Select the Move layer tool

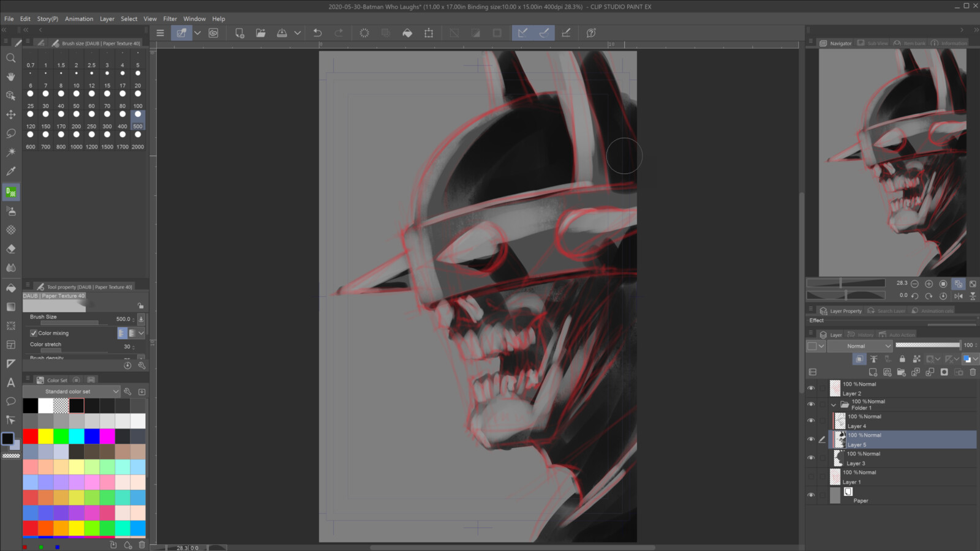tap(10, 114)
